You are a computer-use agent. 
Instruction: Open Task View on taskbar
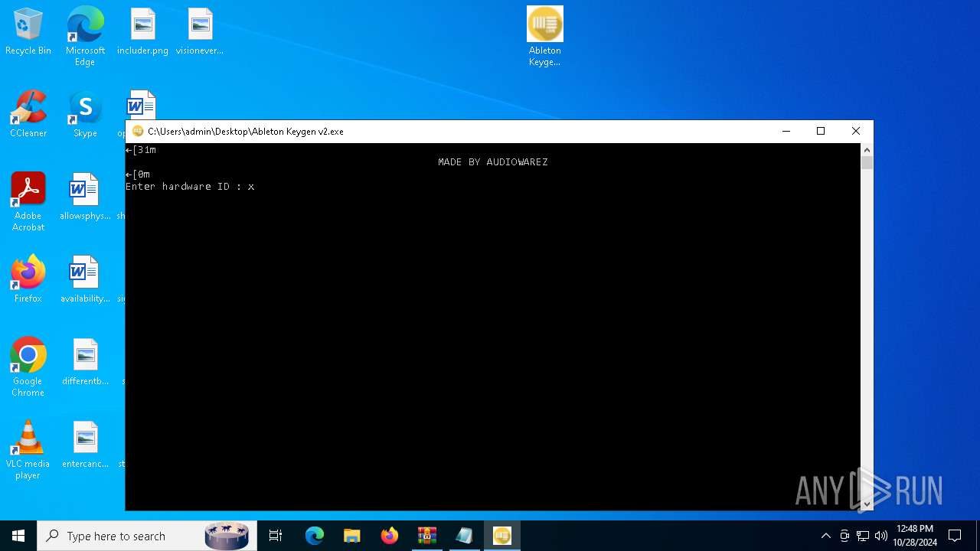(x=276, y=536)
